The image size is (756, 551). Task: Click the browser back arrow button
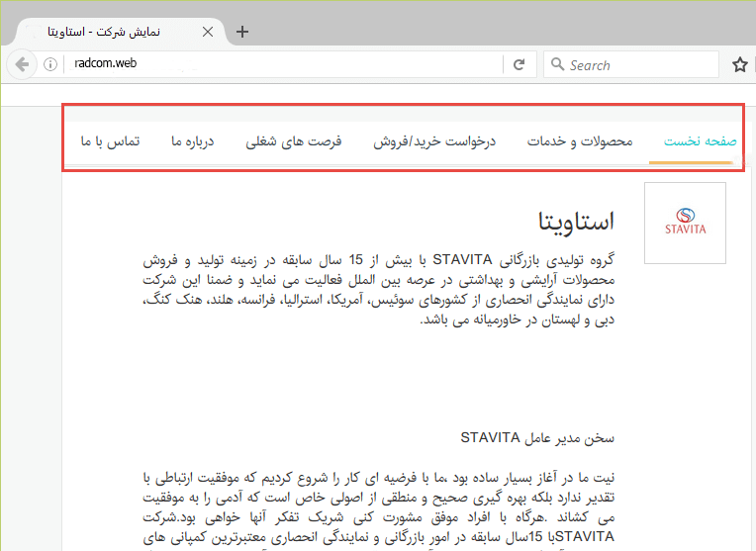20,65
